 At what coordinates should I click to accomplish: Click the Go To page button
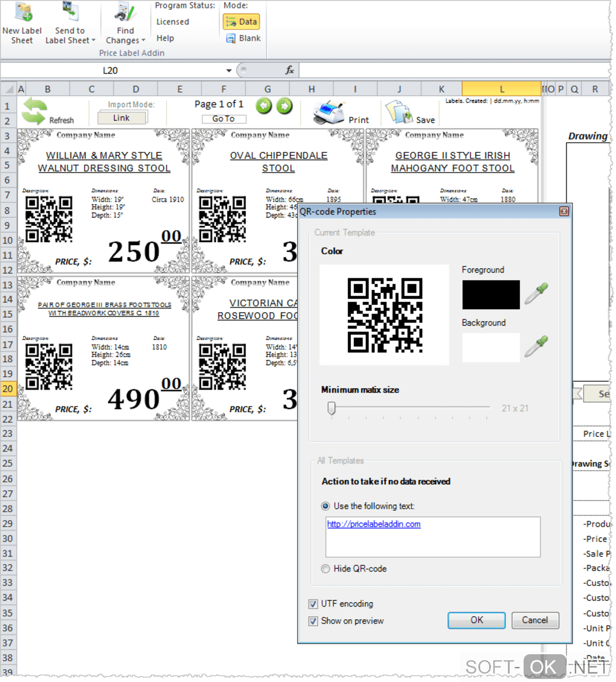(x=224, y=119)
